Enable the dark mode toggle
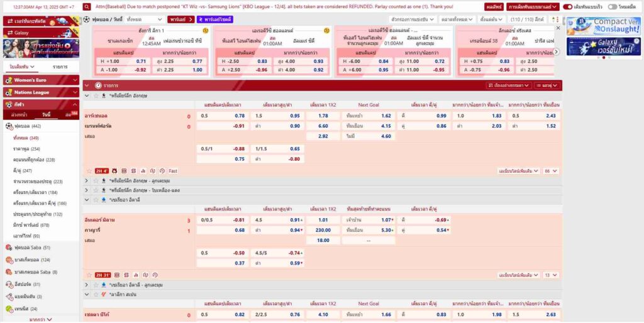The image size is (644, 323). click(x=613, y=6)
